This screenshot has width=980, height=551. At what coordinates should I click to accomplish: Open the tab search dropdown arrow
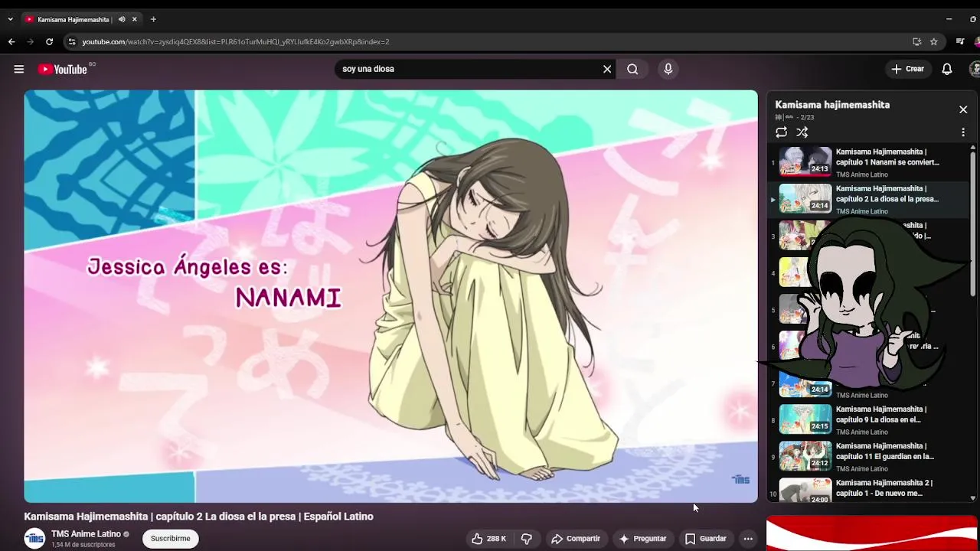pos(10,19)
